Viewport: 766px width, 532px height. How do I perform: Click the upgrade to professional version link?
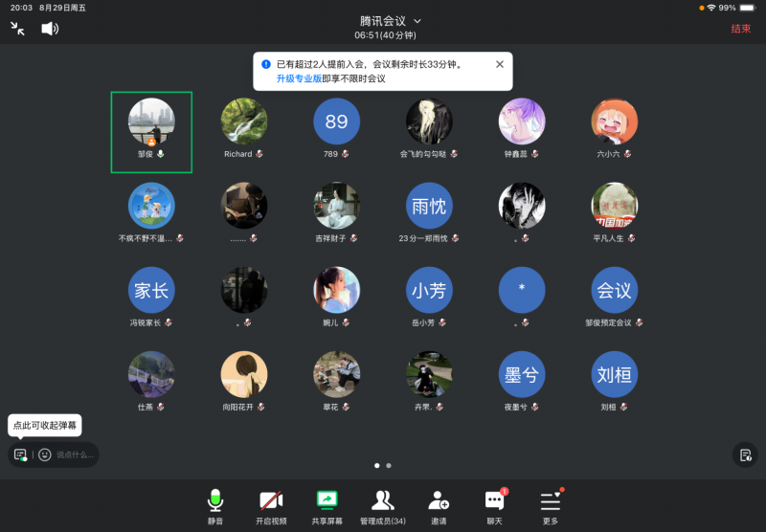(x=299, y=78)
